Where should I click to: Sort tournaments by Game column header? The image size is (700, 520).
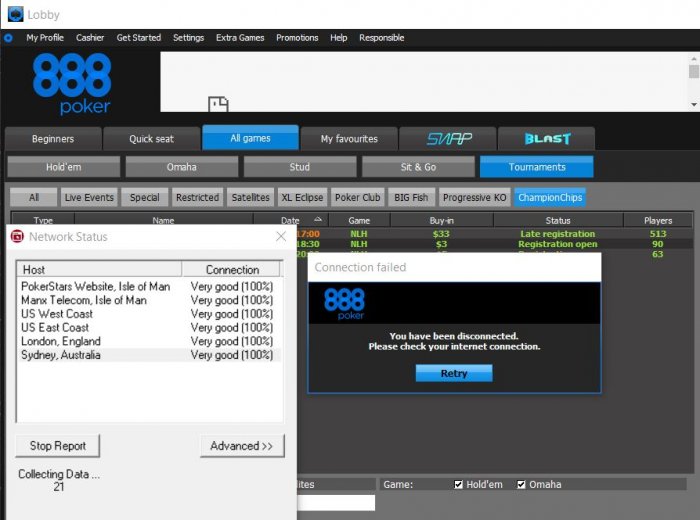coord(359,220)
